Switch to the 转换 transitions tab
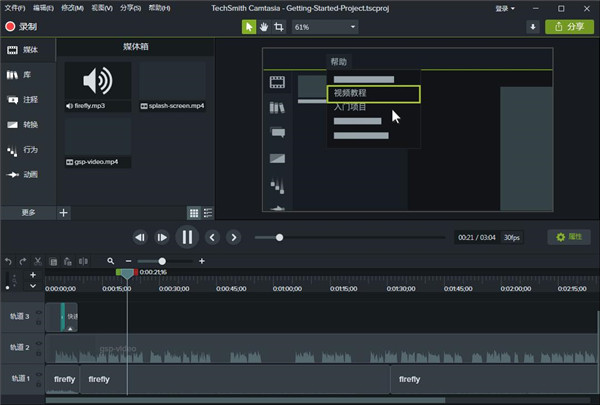This screenshot has height=405, width=600. (23, 125)
